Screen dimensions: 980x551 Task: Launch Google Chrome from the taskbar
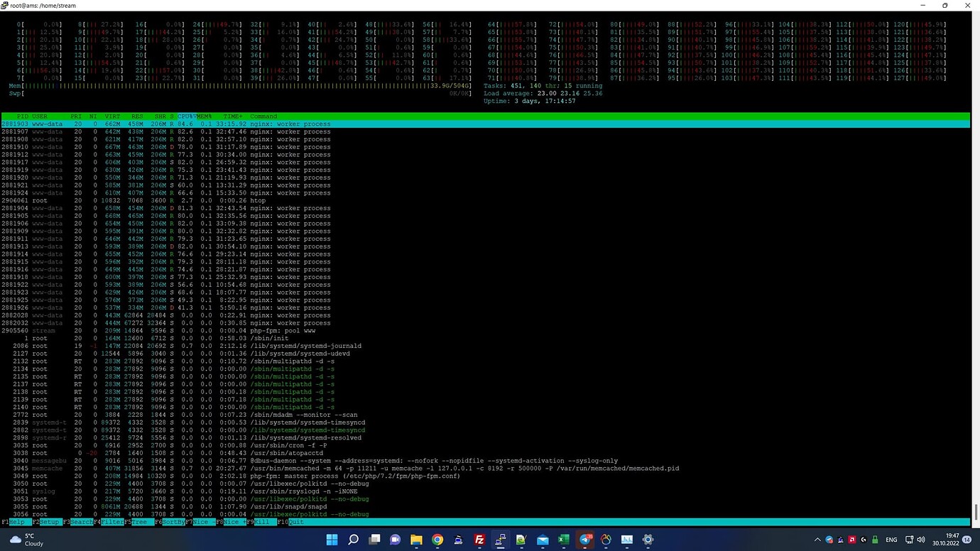point(437,540)
